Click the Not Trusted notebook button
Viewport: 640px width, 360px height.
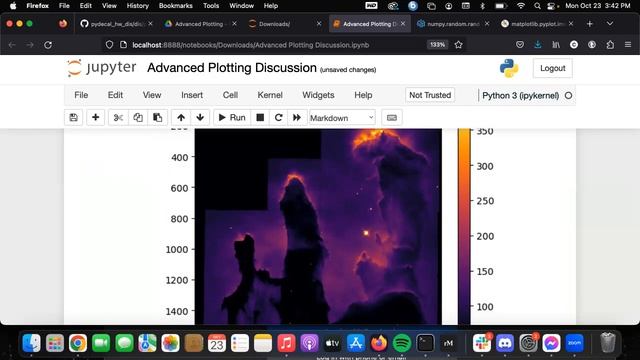(x=430, y=95)
